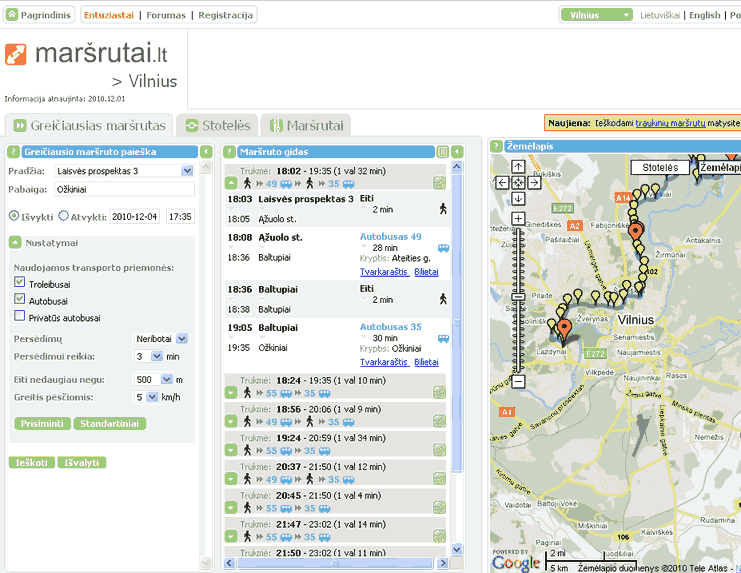Open Tvarkaraštis link for Autobusas 49
This screenshot has width=741, height=573.
pyautogui.click(x=385, y=272)
